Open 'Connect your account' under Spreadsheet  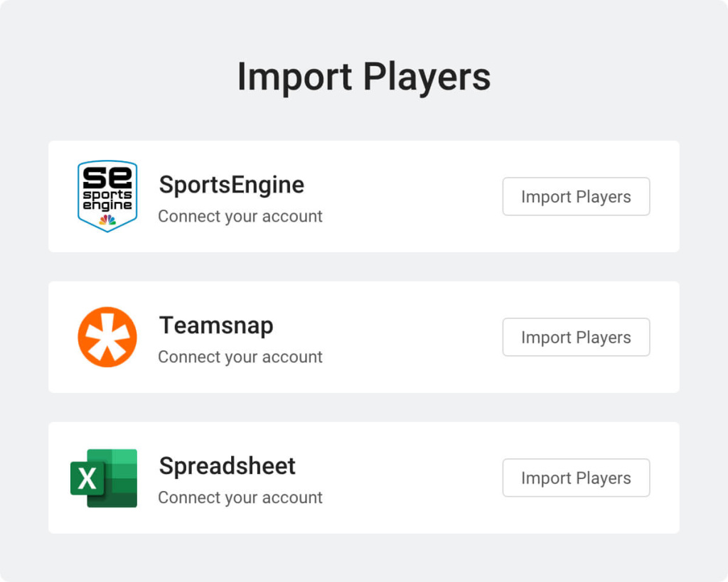coord(240,497)
